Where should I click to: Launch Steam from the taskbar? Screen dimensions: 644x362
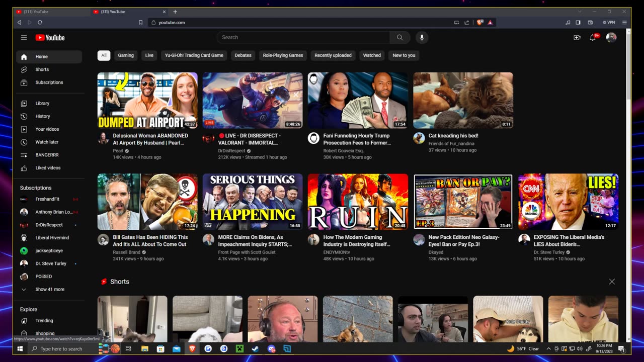[255, 348]
